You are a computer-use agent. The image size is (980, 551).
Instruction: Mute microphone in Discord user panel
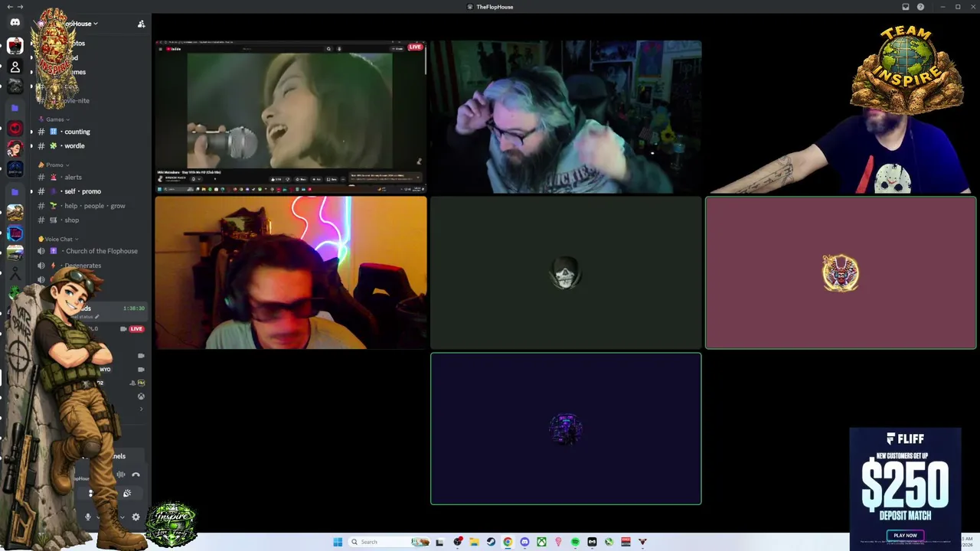(88, 517)
